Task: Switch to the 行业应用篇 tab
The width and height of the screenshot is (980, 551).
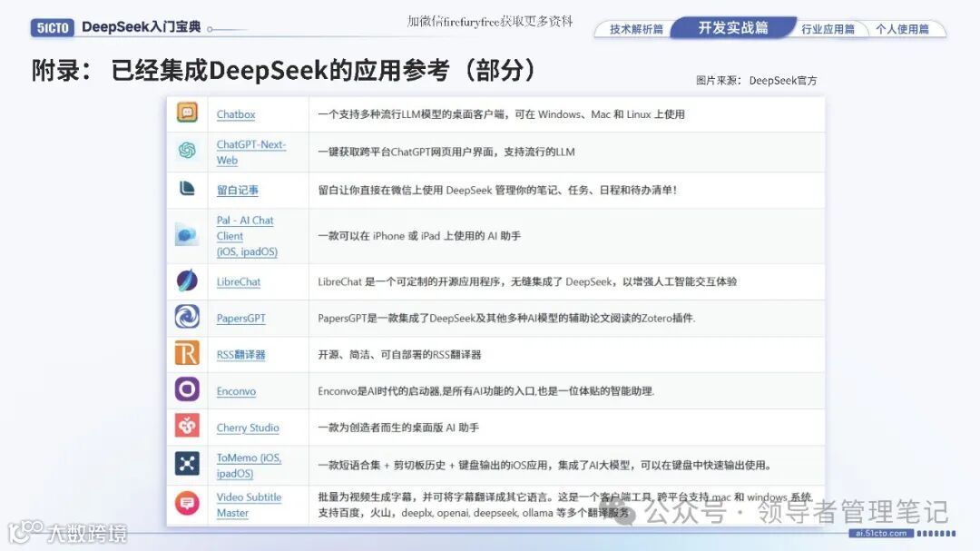Action: click(828, 29)
